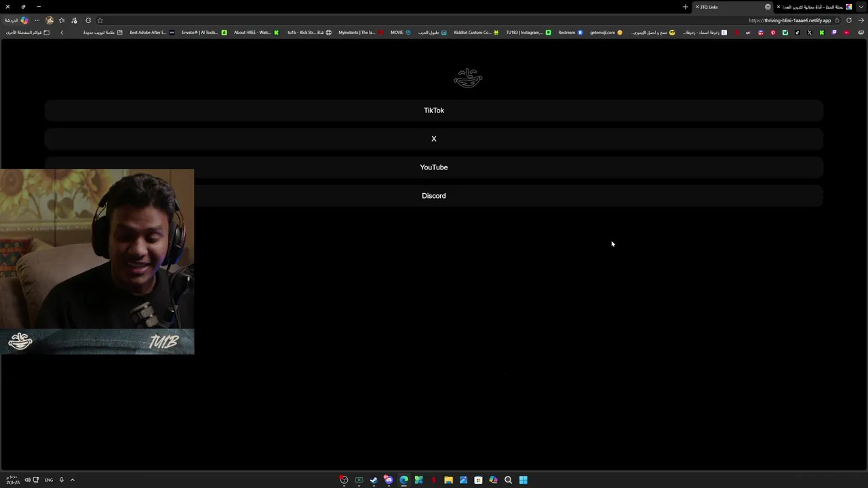Open a new browser tab
Viewport: 868px width, 488px height.
685,7
